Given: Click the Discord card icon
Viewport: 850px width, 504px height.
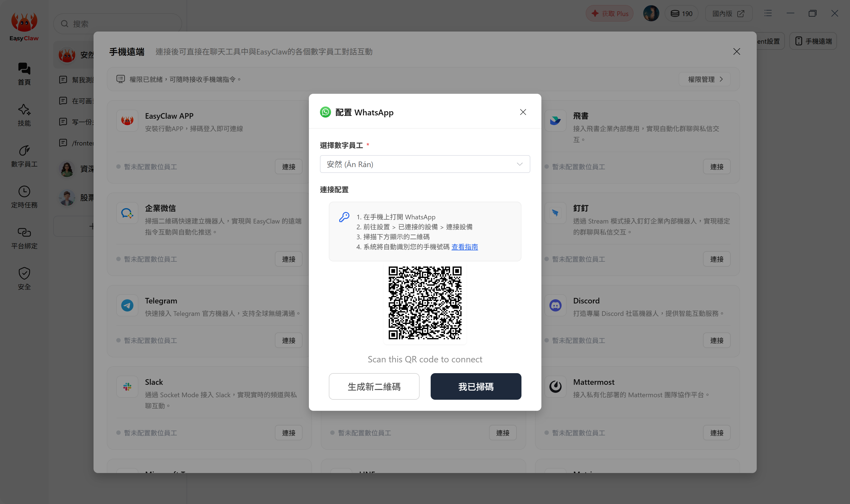Looking at the screenshot, I should click(x=556, y=305).
